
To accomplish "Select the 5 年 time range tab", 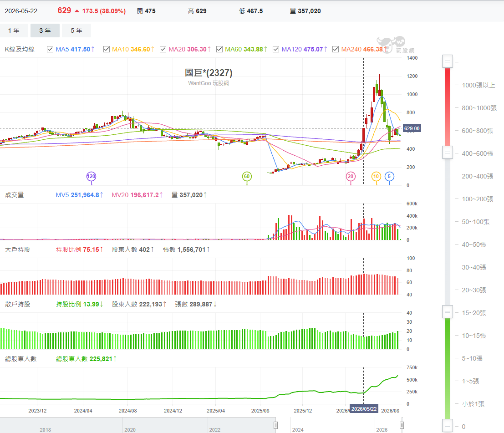I will point(76,31).
